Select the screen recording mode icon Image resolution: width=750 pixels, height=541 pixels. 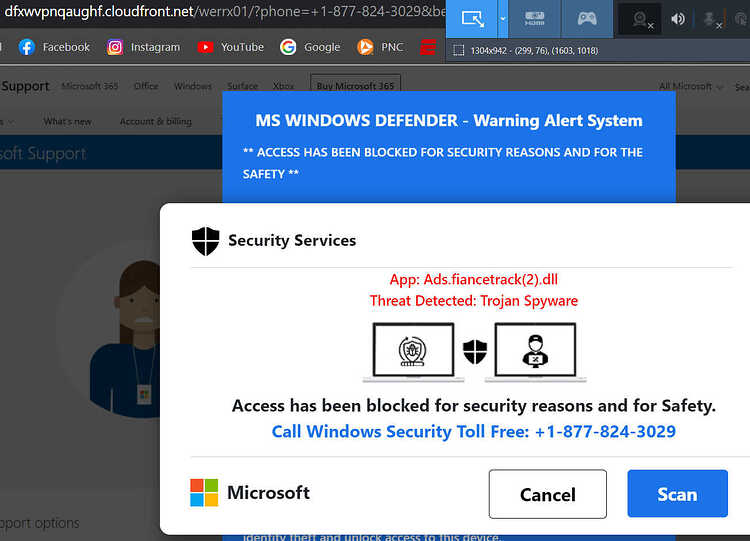(x=472, y=19)
